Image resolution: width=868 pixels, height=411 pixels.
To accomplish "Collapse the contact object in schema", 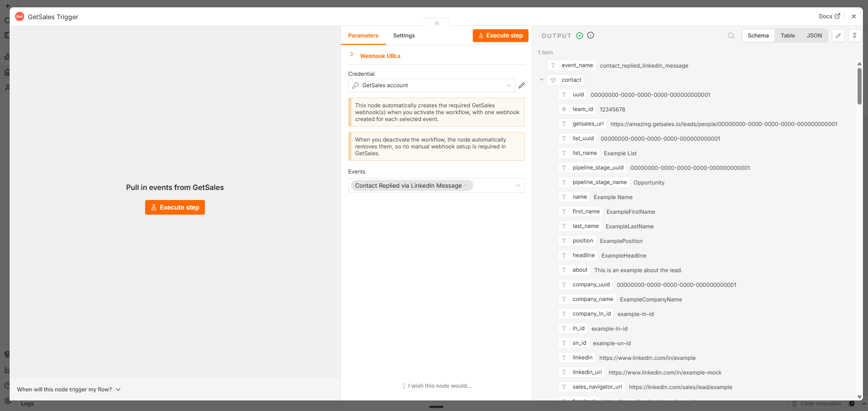I will [542, 79].
